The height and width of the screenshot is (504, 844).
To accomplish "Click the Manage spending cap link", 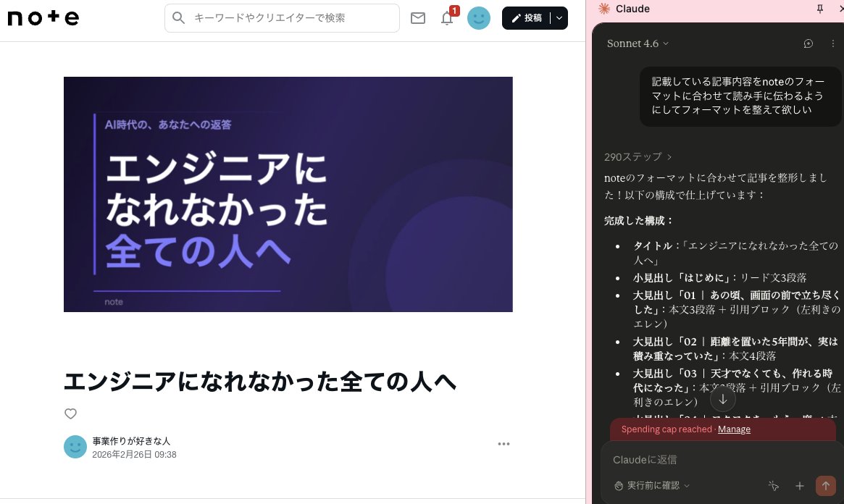I will tap(734, 429).
